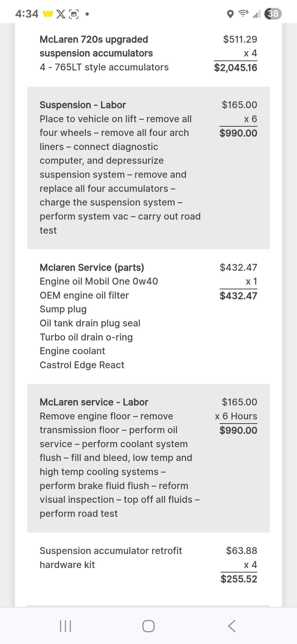Screen dimensions: 297x644
Task: Tap the x 6 Hours quantity text
Action: point(236,416)
